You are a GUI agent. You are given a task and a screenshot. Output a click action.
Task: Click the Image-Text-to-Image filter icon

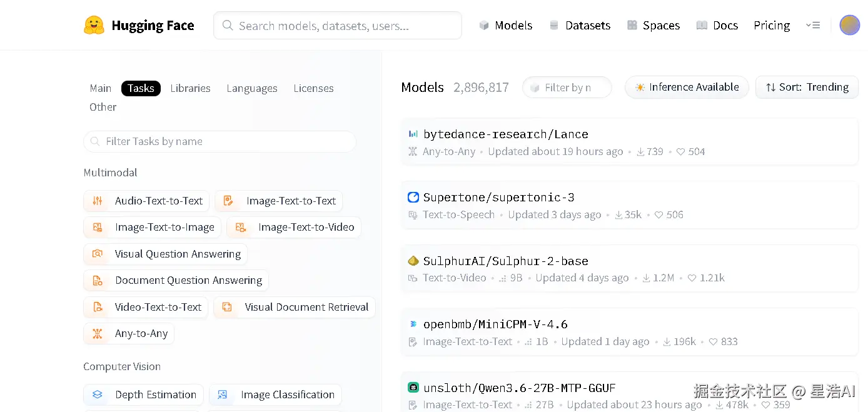(97, 228)
